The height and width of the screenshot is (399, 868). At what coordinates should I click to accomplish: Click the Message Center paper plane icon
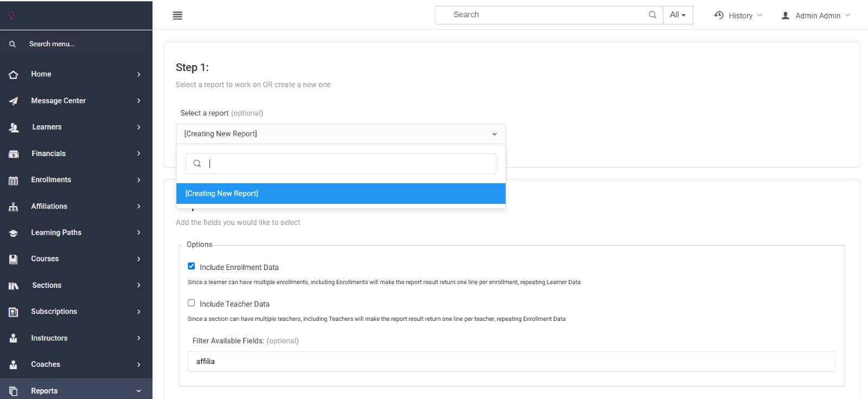pyautogui.click(x=14, y=101)
